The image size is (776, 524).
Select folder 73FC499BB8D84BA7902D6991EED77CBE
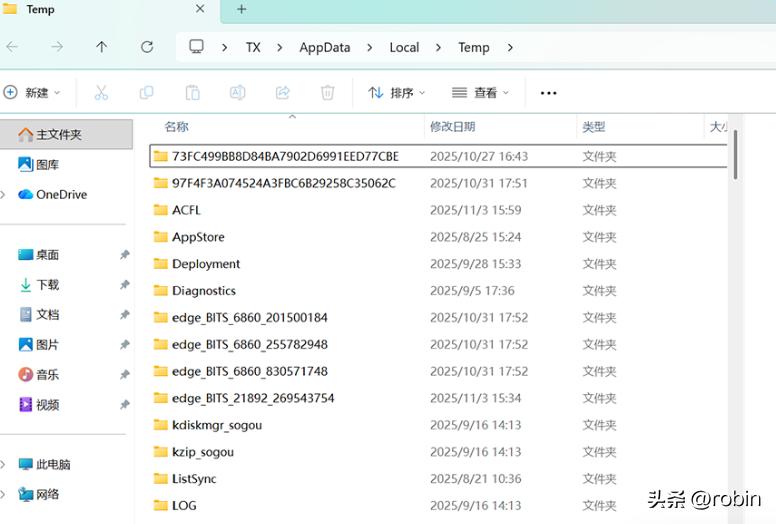tap(438, 156)
